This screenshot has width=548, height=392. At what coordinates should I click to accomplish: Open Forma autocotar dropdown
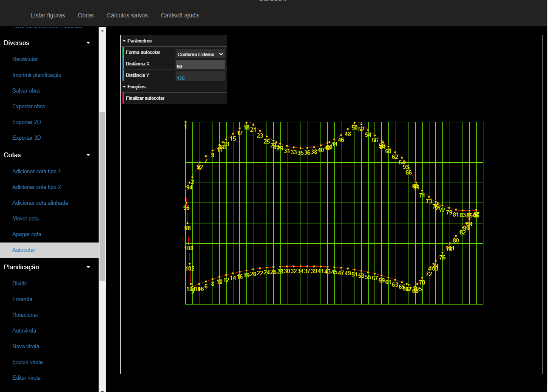pyautogui.click(x=200, y=54)
